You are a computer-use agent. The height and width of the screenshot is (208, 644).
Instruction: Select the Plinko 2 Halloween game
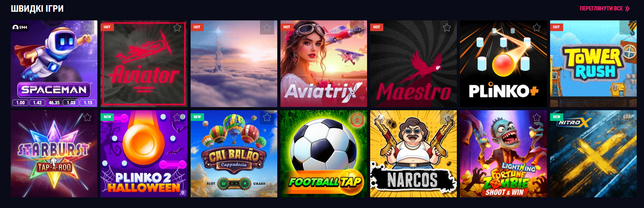click(x=144, y=154)
